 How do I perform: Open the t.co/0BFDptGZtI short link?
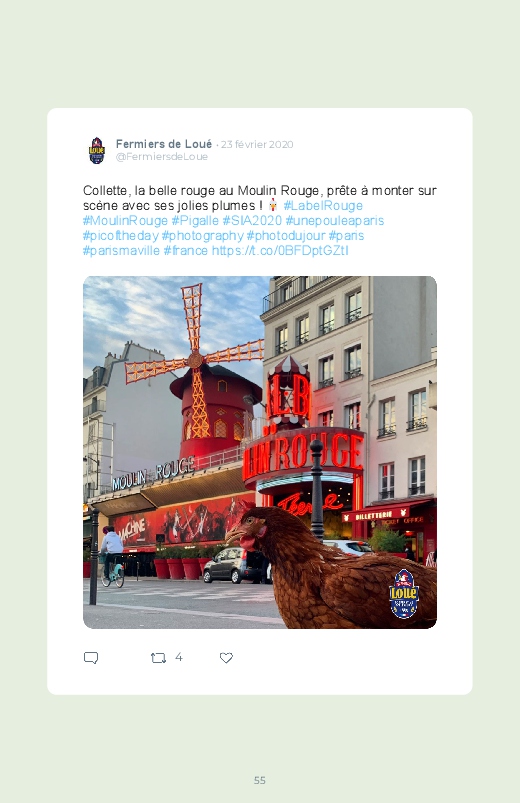[280, 250]
